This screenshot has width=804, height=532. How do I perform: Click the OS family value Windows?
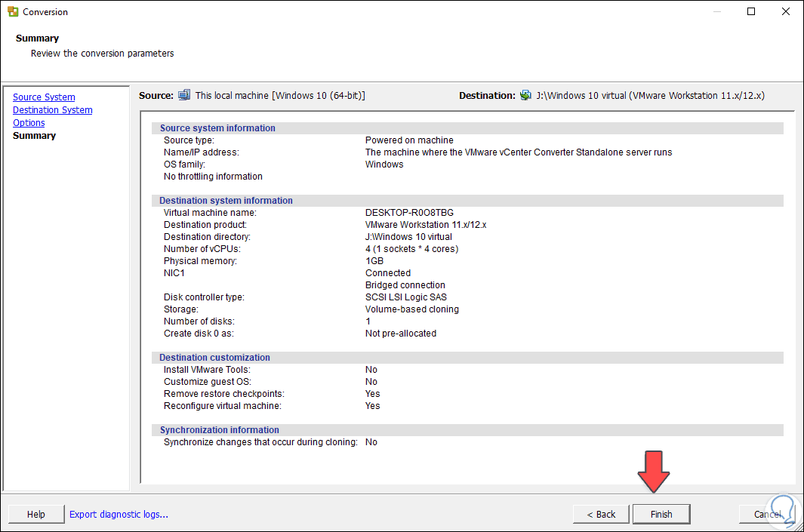(384, 165)
